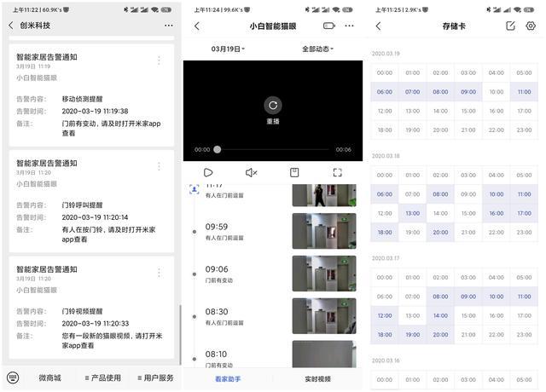Image resolution: width=546 pixels, height=392 pixels.
Task: Save the video clip with the save icon
Action: click(x=294, y=172)
